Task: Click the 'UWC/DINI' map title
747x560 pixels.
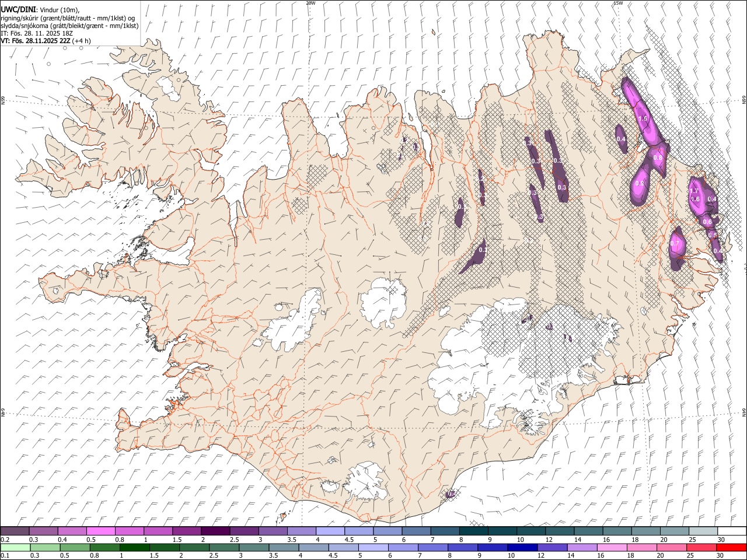Action: 17,9
